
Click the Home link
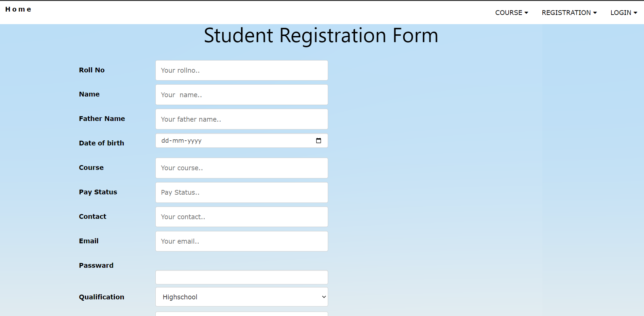[x=18, y=9]
